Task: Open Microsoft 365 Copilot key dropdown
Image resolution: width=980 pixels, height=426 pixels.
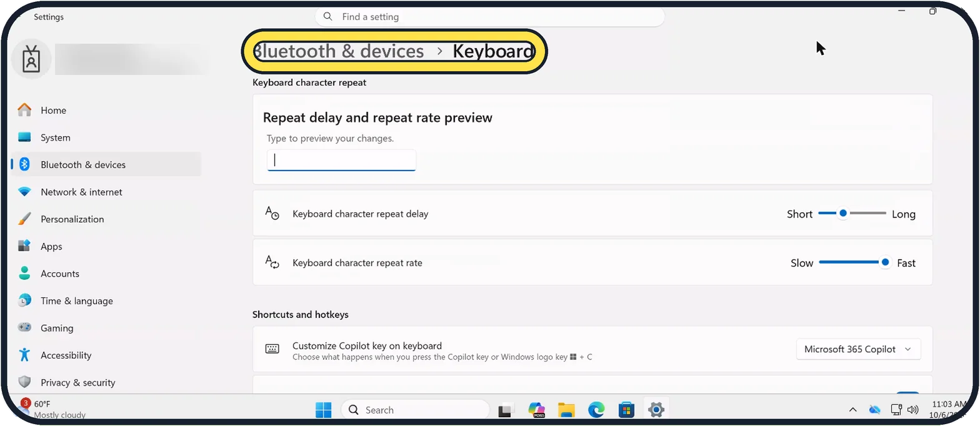Action: coord(858,349)
